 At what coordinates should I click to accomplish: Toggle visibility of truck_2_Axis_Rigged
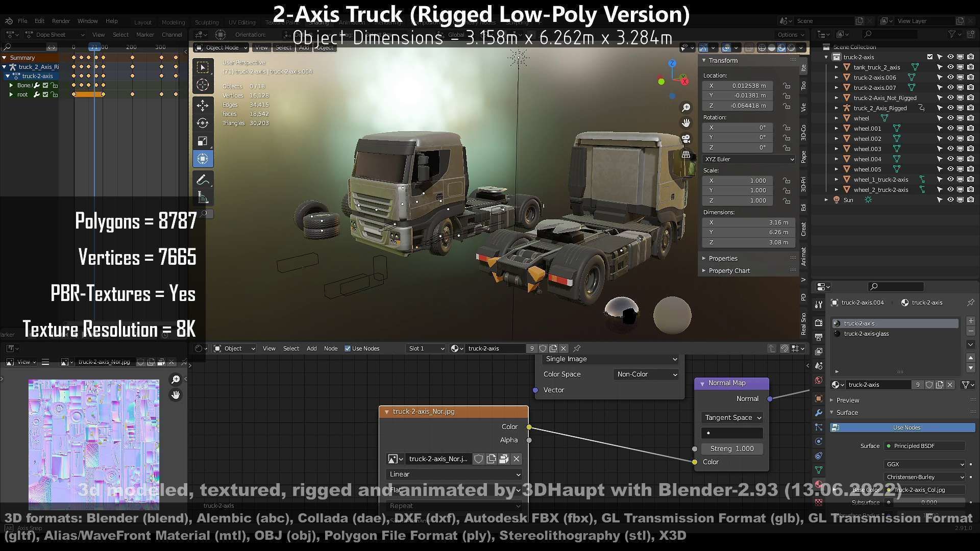(950, 108)
